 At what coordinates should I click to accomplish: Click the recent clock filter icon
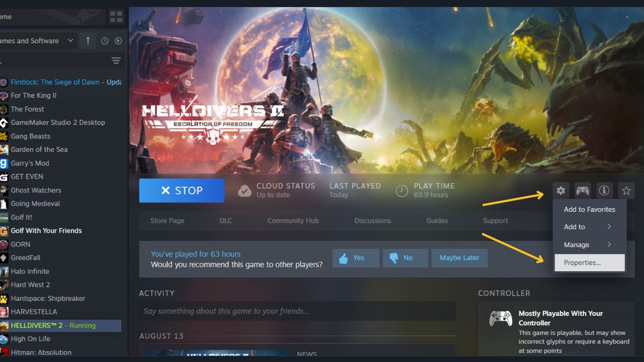pyautogui.click(x=105, y=41)
